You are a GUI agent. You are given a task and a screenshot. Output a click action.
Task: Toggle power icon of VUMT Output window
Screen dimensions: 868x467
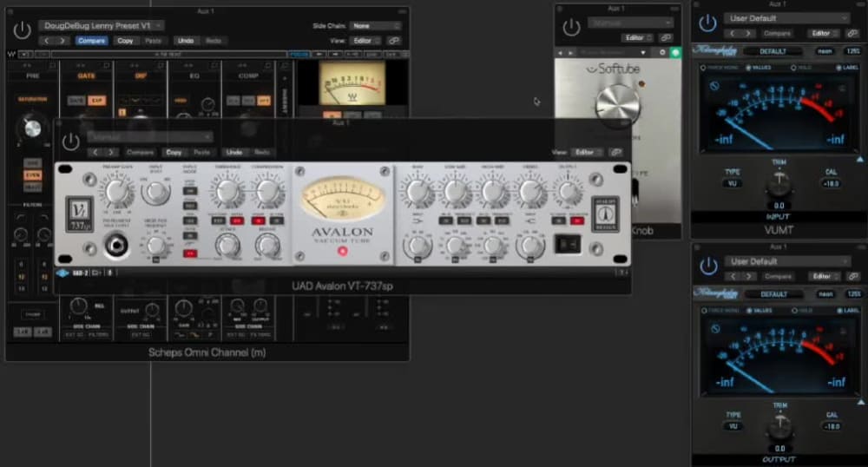click(x=708, y=266)
